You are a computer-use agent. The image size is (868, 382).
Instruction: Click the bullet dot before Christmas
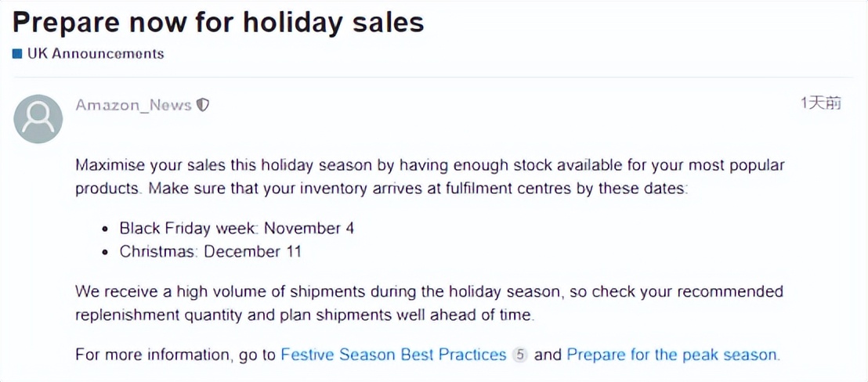tap(106, 253)
